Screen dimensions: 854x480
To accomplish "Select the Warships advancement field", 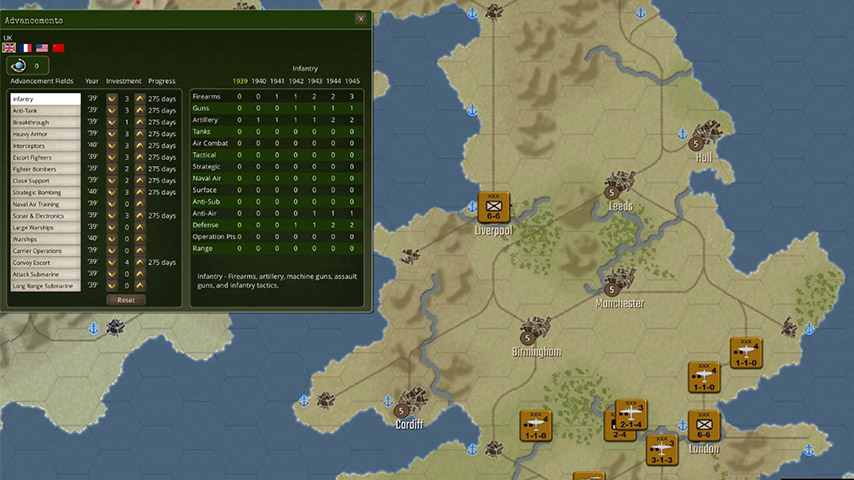I will [x=45, y=239].
